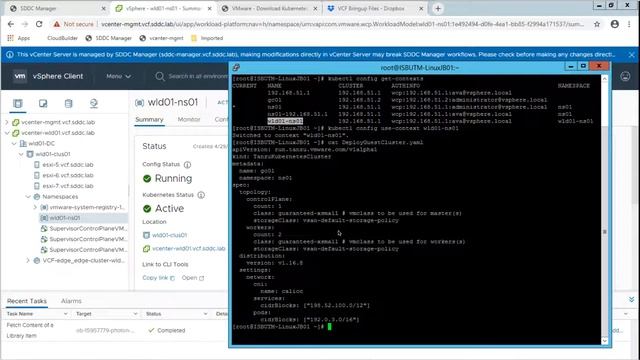Click the vSphere user smiley icon

coord(625,76)
